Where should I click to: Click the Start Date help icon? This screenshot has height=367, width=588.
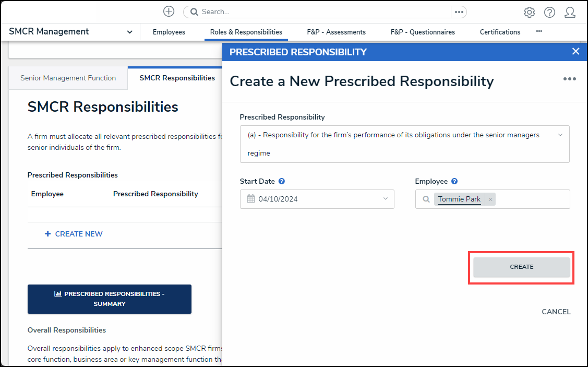tap(282, 182)
